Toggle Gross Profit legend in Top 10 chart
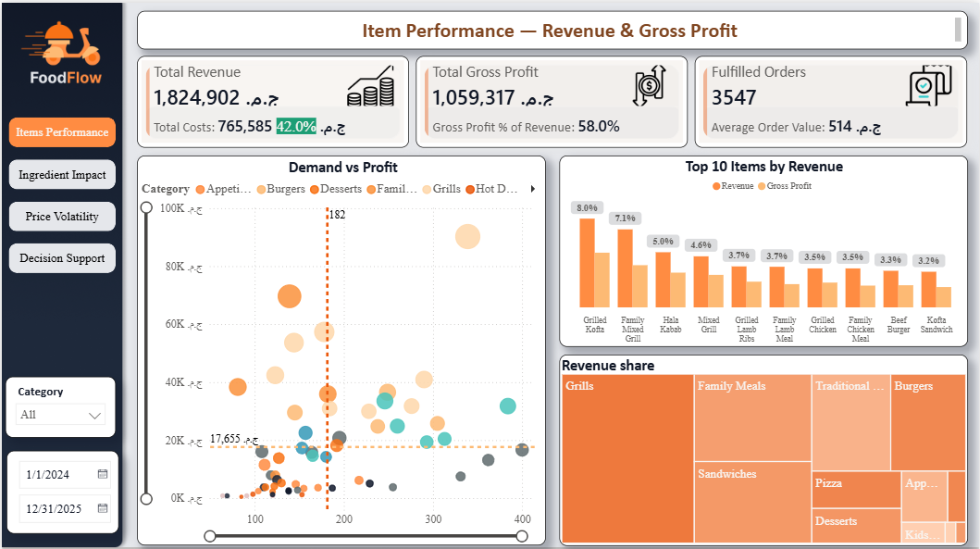980x549 pixels. 785,186
